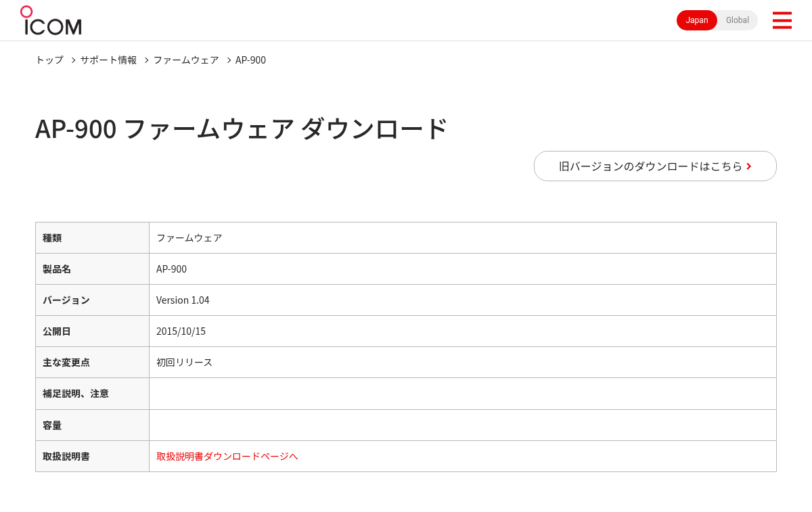Click red chevron in old-version button

tap(749, 166)
